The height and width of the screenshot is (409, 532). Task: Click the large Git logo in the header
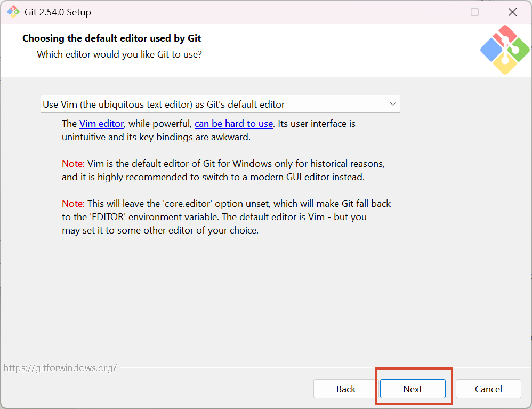click(504, 50)
